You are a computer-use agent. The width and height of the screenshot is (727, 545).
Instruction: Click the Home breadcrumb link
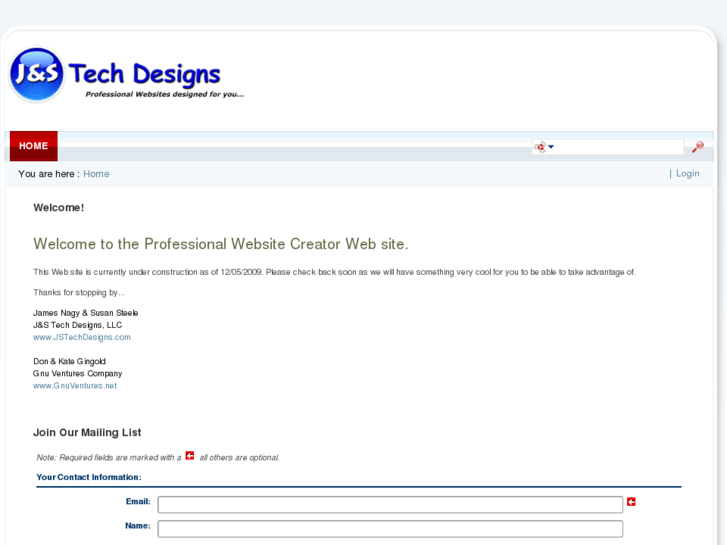tap(96, 174)
